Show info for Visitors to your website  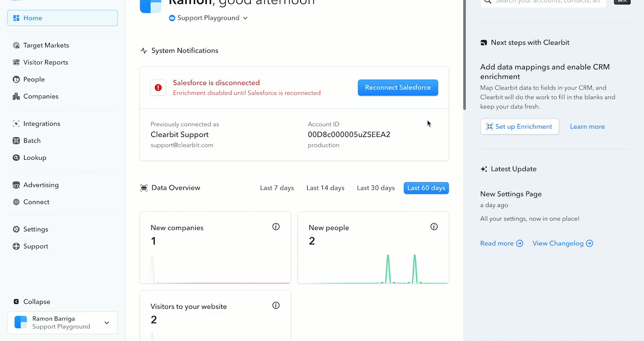pyautogui.click(x=276, y=306)
